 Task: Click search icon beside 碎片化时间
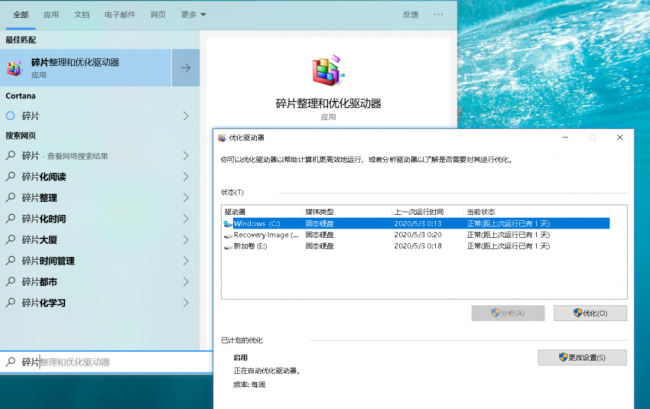click(10, 218)
